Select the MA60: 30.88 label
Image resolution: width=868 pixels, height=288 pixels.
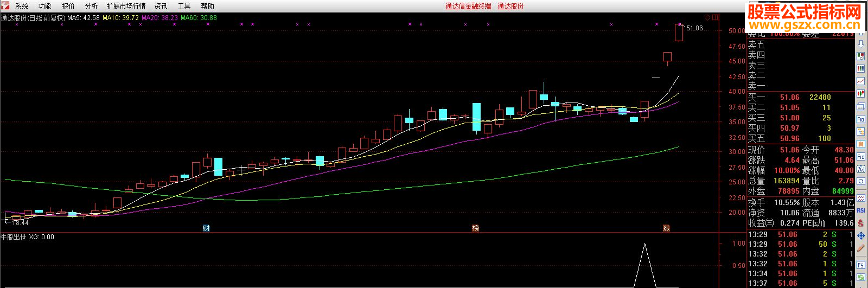point(199,18)
